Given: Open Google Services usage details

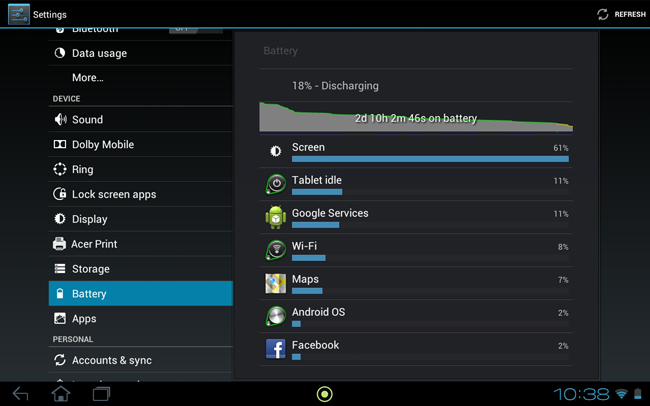Looking at the screenshot, I should (416, 217).
